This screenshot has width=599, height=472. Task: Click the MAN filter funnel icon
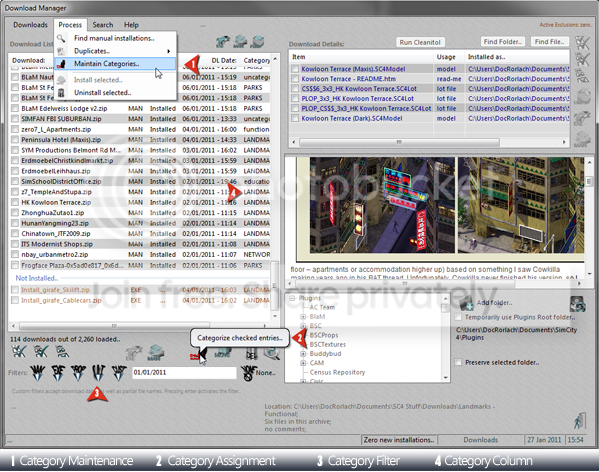[37, 373]
